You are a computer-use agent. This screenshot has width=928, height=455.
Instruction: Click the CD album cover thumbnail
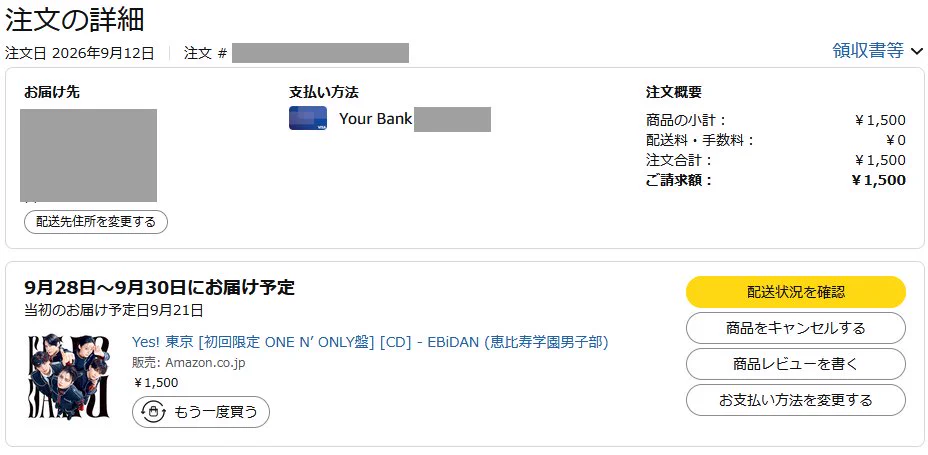(68, 376)
